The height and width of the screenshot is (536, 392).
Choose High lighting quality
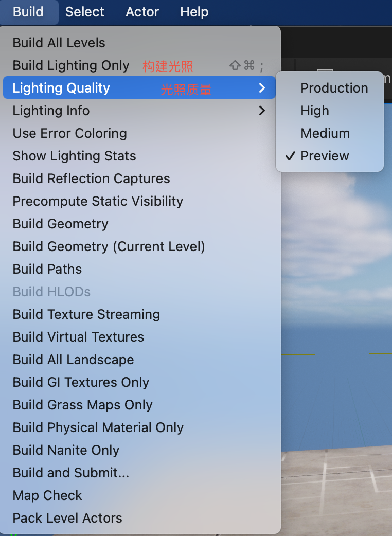point(329,111)
